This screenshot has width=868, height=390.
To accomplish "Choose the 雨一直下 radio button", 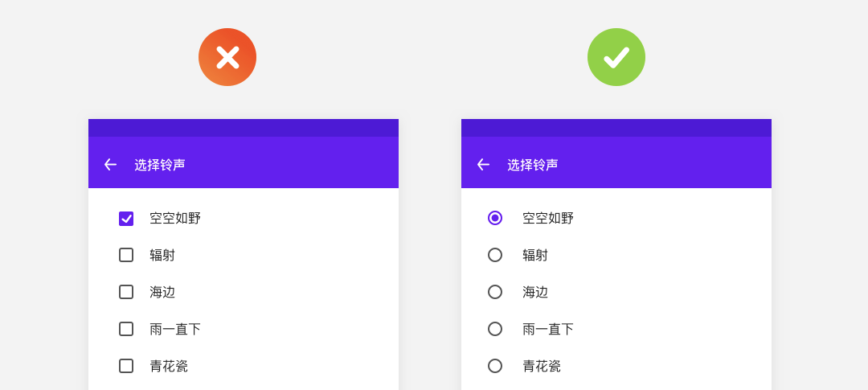I will click(495, 329).
